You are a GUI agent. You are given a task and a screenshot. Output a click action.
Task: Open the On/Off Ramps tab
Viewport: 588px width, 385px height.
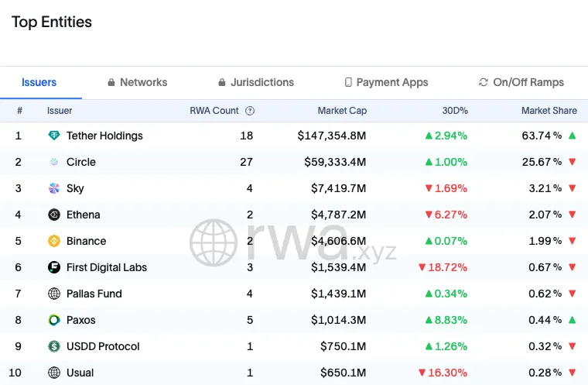(x=521, y=82)
